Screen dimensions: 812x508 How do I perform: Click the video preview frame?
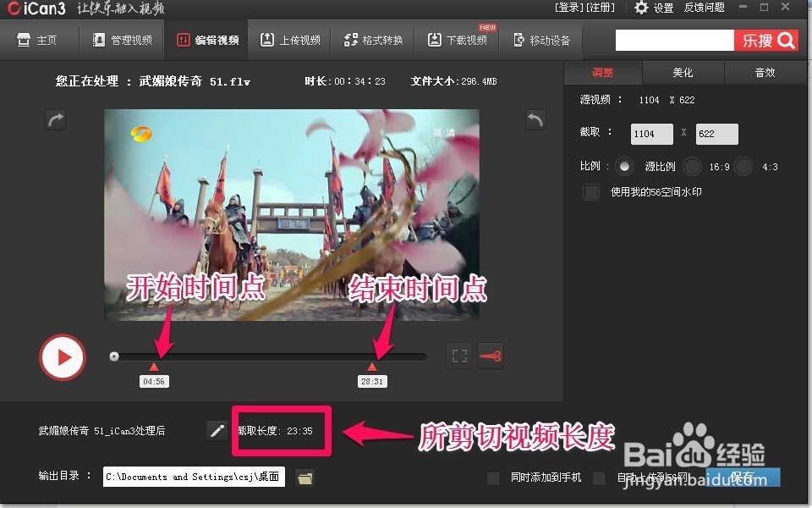[x=292, y=214]
